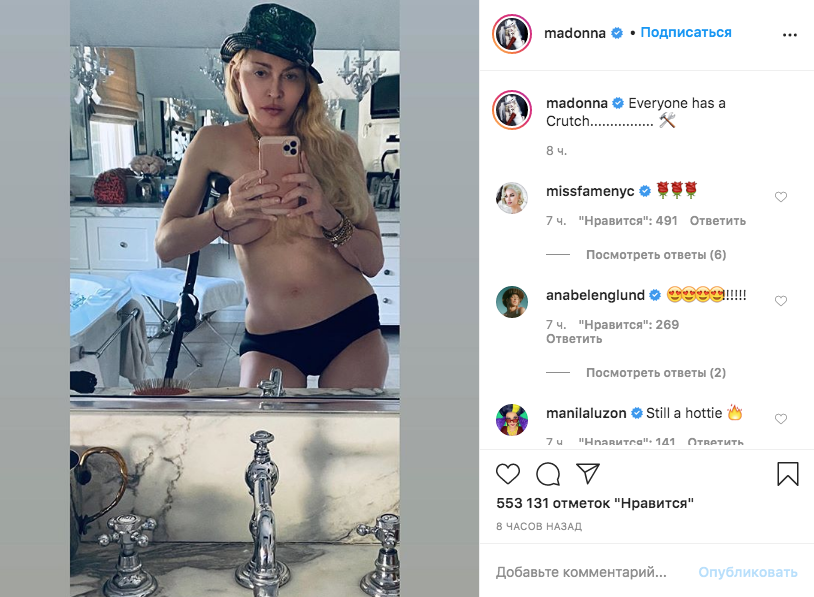This screenshot has height=597, width=814.
Task: Open missfamenyc's avatar
Action: pos(512,198)
